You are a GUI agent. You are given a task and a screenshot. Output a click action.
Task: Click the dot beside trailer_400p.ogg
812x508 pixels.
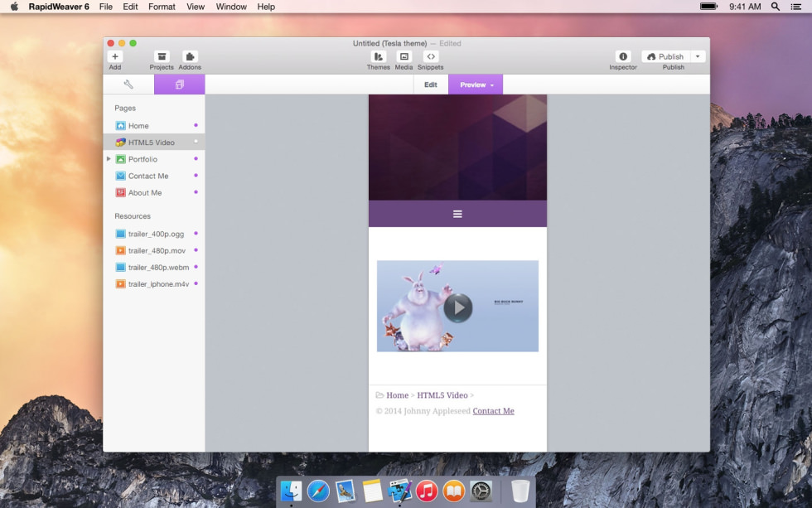(196, 234)
